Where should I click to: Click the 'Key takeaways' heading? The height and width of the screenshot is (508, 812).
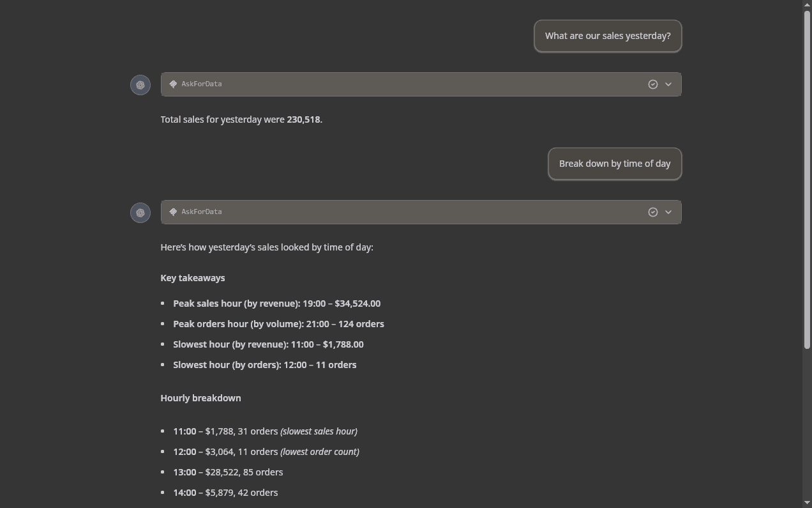click(x=192, y=278)
